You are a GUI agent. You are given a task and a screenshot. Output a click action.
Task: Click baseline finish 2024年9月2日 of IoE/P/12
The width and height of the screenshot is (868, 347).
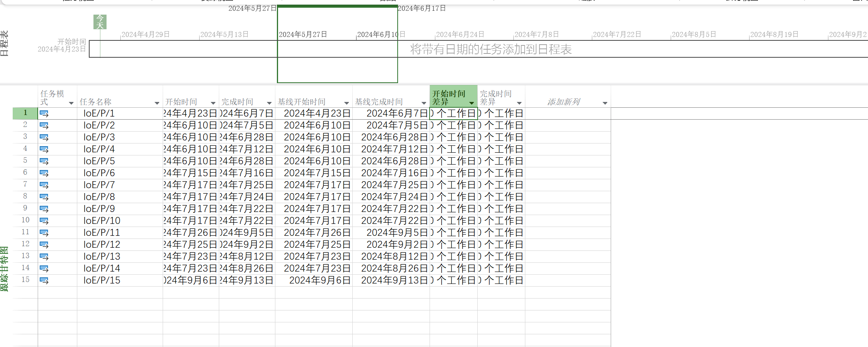click(x=397, y=245)
